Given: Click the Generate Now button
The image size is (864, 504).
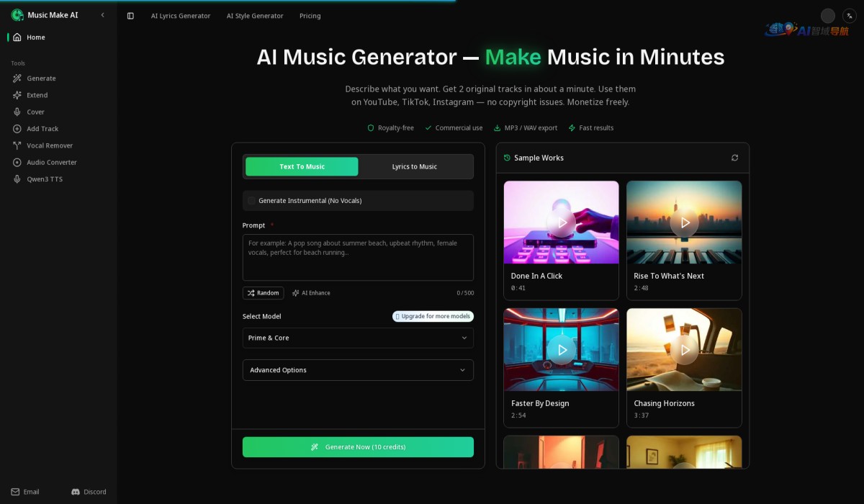Looking at the screenshot, I should point(358,446).
